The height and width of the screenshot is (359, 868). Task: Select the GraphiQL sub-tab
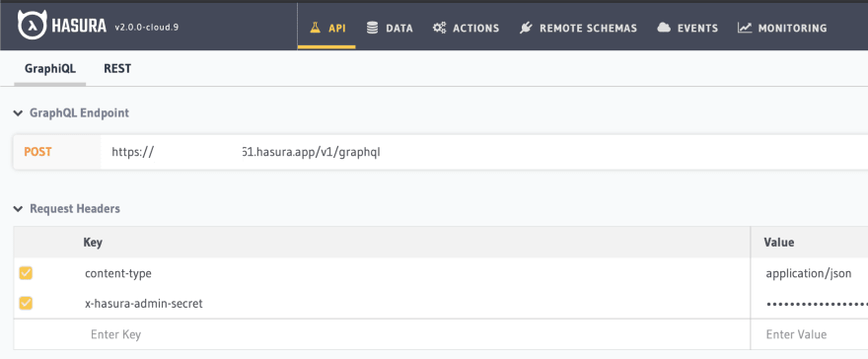(50, 69)
